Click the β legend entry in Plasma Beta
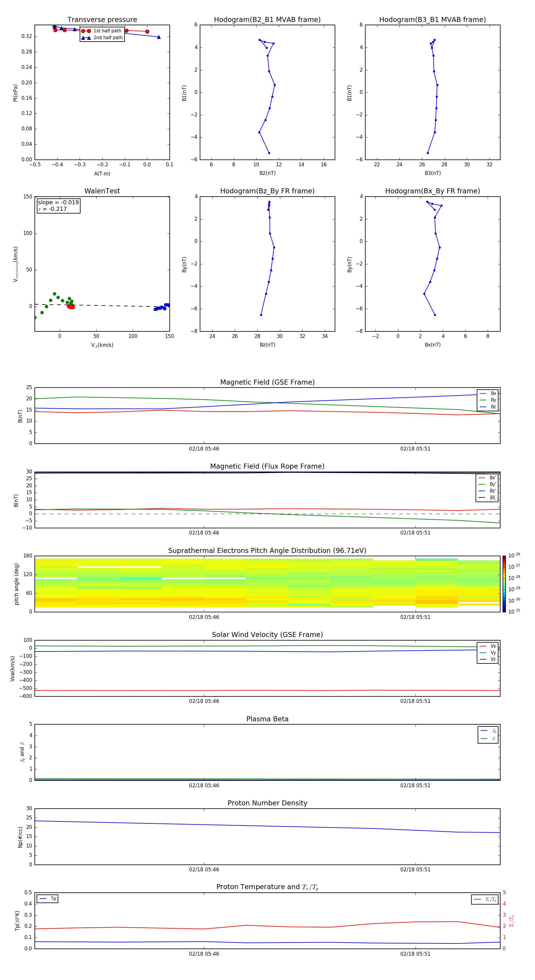This screenshot has height=980, width=535. (x=488, y=739)
